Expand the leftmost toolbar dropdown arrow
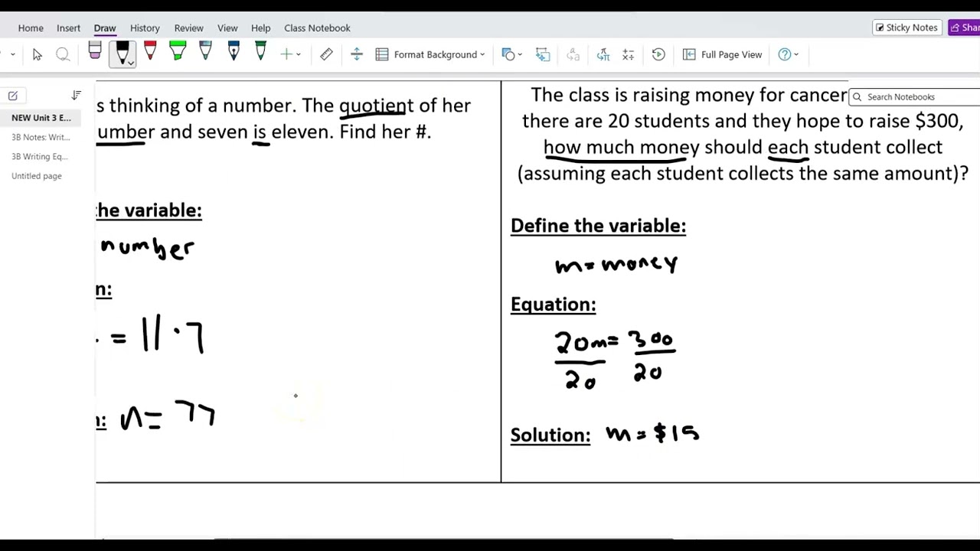 click(x=12, y=54)
